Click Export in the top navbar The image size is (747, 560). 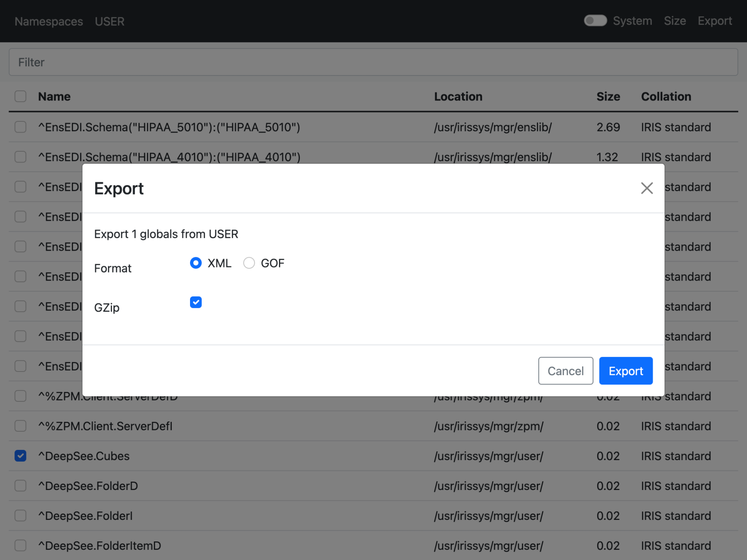coord(714,21)
